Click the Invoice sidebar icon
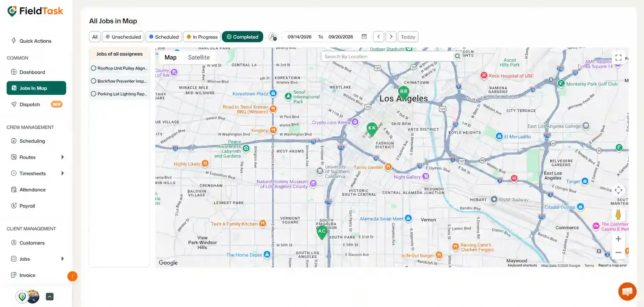The width and height of the screenshot is (644, 307). coord(14,275)
